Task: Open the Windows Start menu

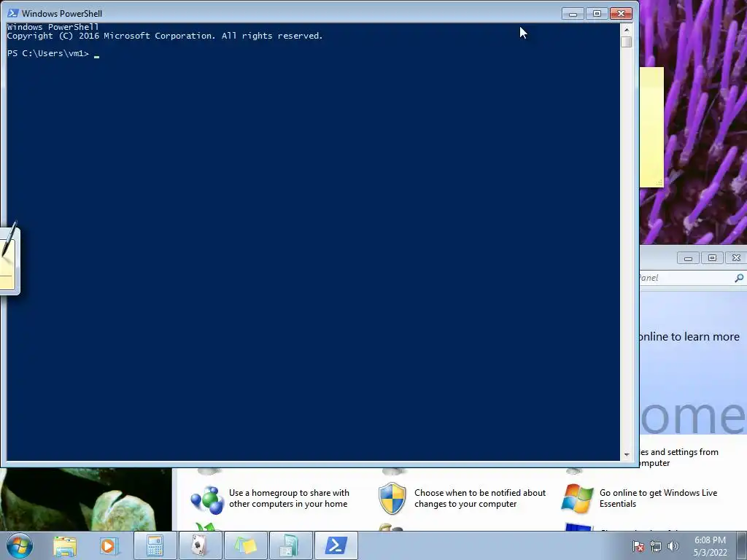Action: (20, 545)
